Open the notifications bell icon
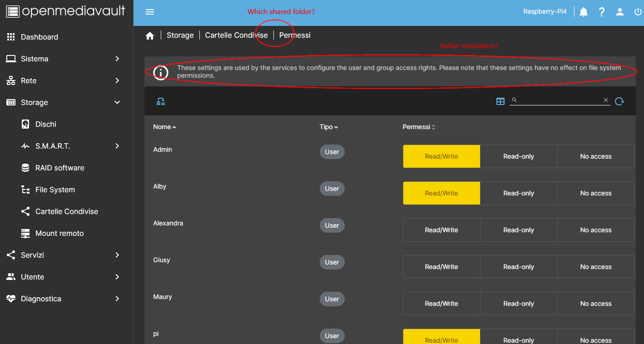 tap(583, 11)
